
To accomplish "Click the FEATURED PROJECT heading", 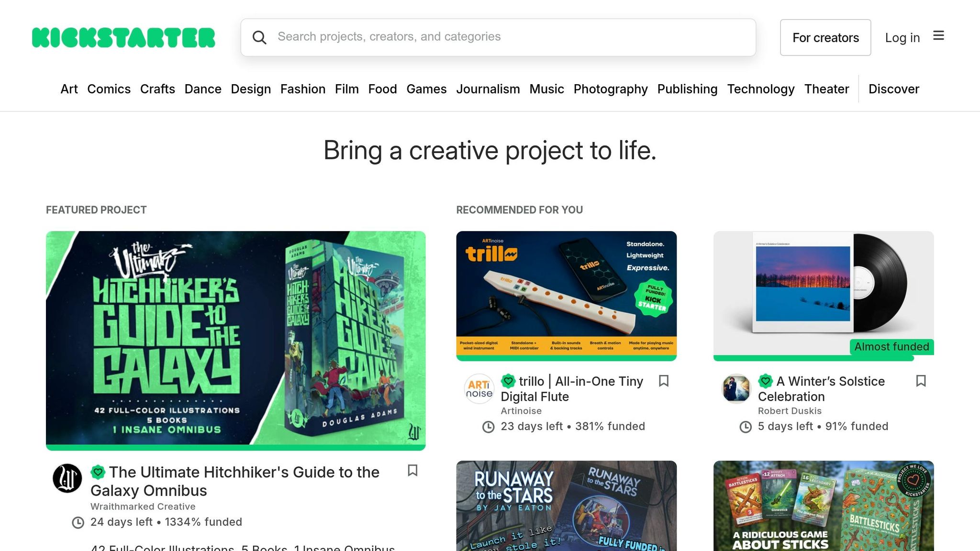I will [96, 210].
